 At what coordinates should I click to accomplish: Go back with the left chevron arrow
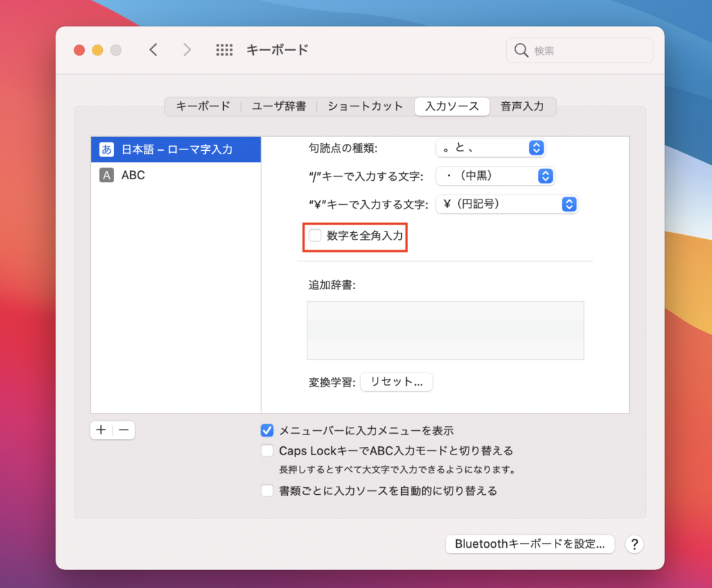tap(154, 49)
